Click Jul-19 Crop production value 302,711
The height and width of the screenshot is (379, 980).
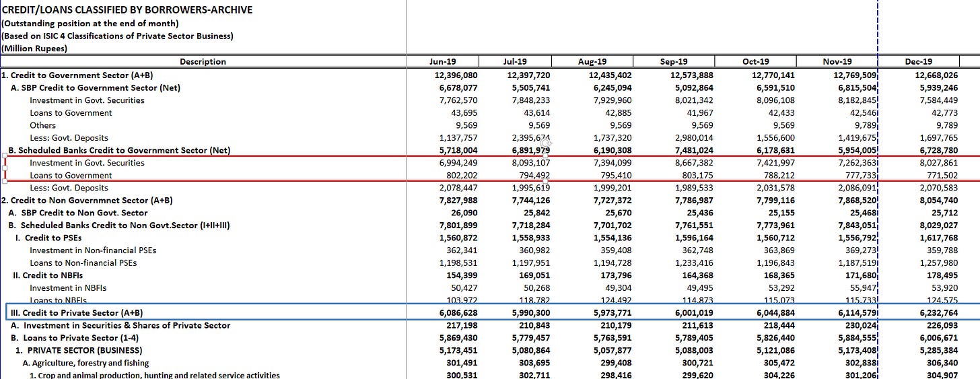[535, 375]
